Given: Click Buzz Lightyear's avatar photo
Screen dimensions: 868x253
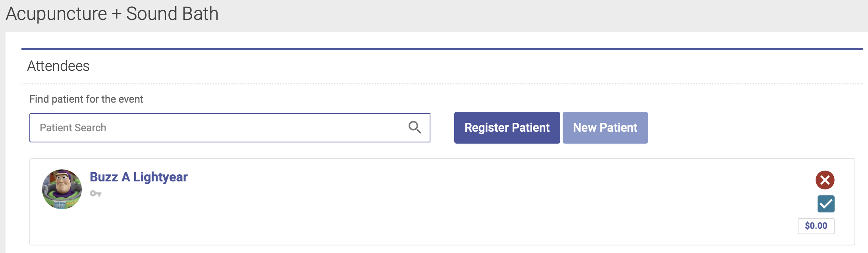Looking at the screenshot, I should pos(62,189).
